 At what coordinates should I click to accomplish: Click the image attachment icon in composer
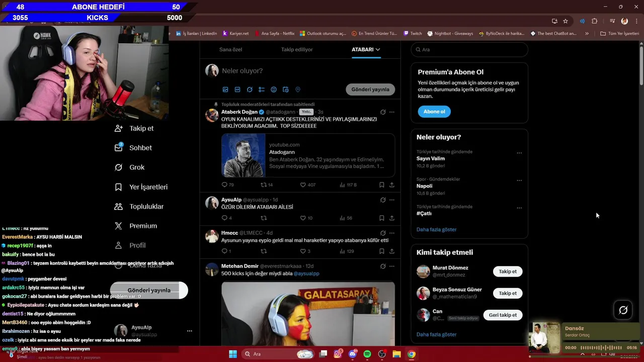point(225,89)
